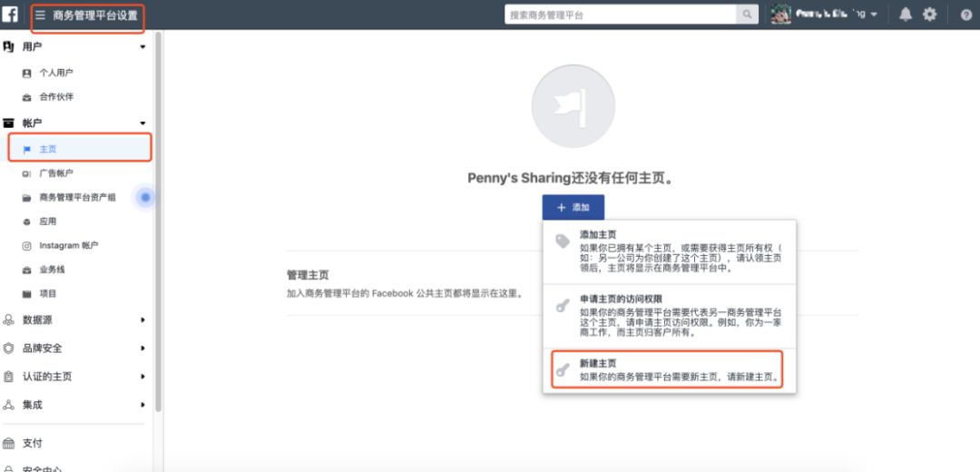The height and width of the screenshot is (472, 980).
Task: Open the notifications bell
Action: 906,15
